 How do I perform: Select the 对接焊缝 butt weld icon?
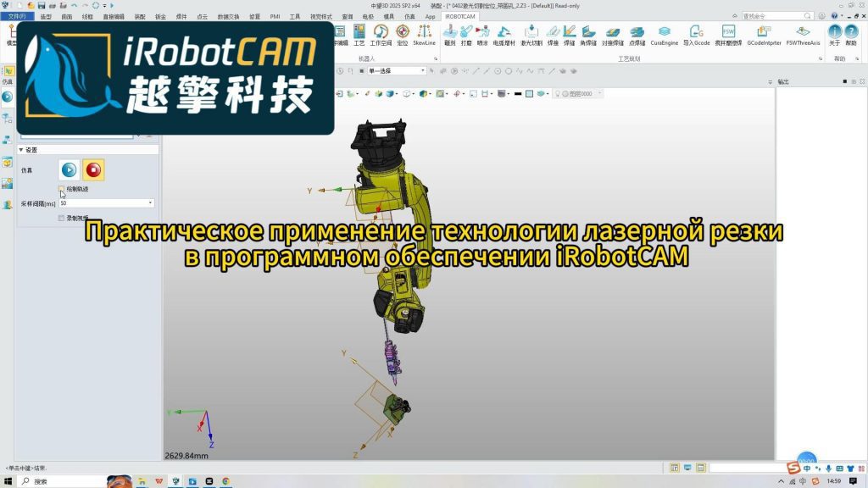612,35
